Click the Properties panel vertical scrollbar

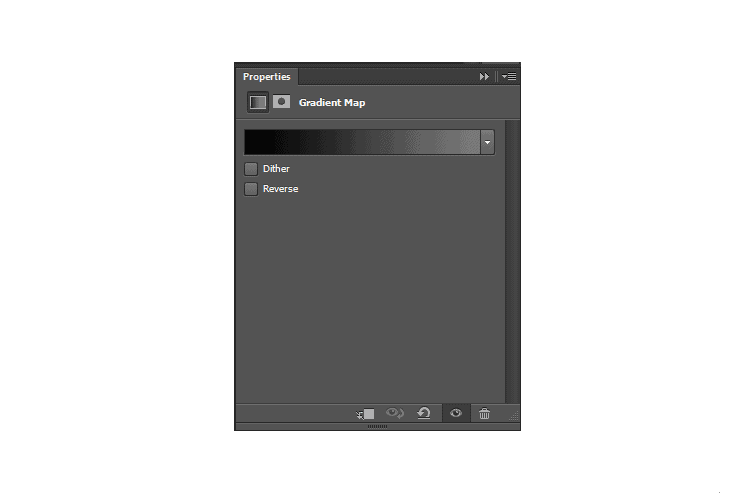pyautogui.click(x=512, y=261)
